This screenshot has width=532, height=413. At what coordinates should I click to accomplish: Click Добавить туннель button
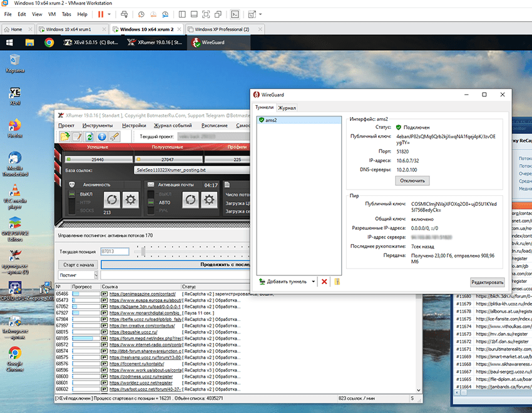[284, 282]
